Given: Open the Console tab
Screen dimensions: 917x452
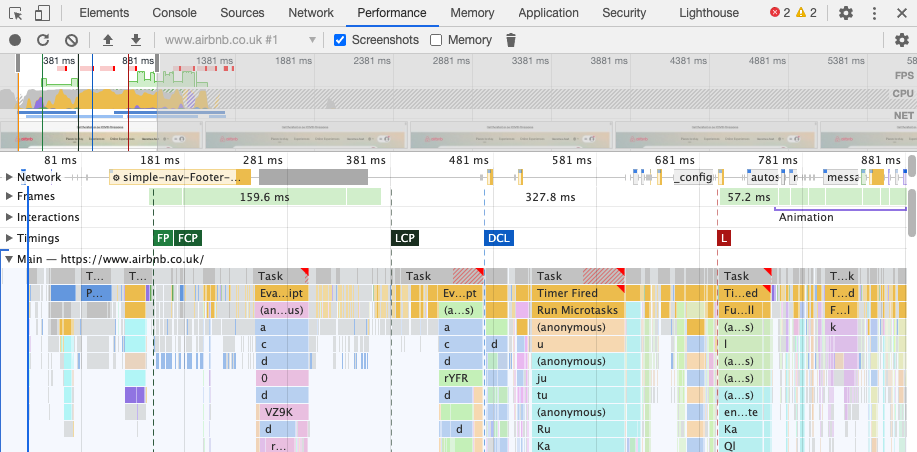Looking at the screenshot, I should click(174, 13).
